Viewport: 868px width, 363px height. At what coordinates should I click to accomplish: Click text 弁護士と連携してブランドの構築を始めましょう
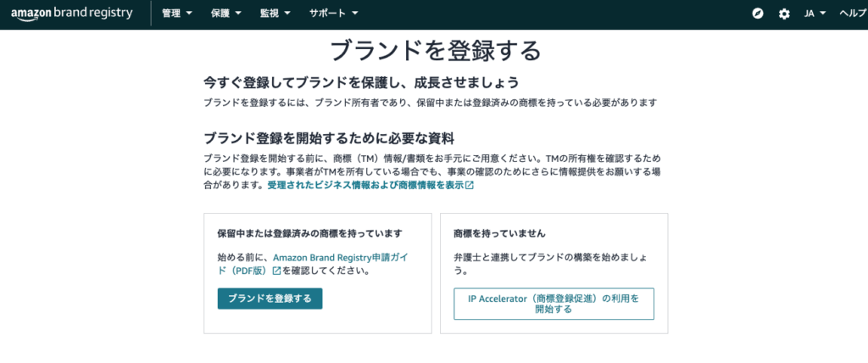551,265
